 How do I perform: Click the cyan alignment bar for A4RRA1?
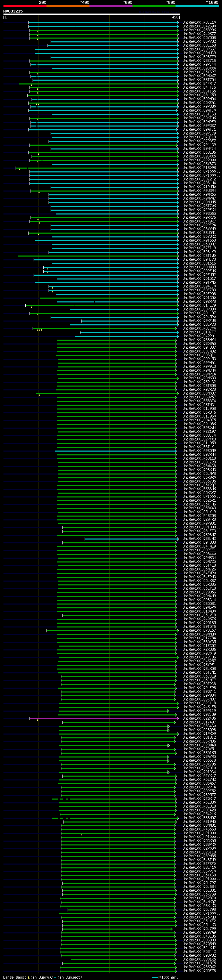pyautogui.click(x=126, y=336)
